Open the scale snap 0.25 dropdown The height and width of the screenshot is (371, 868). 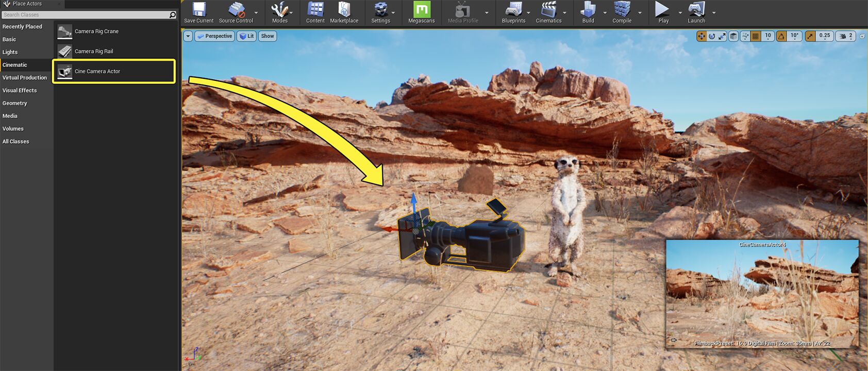(825, 36)
